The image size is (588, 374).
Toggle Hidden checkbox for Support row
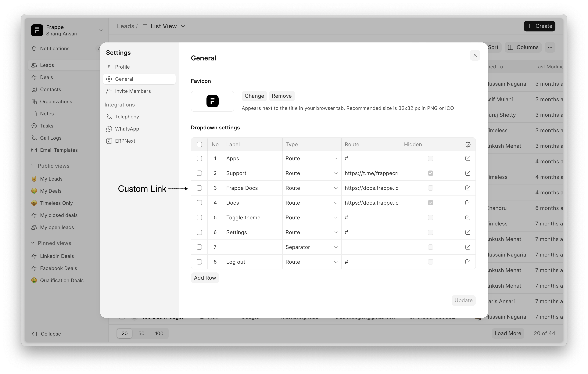point(430,173)
